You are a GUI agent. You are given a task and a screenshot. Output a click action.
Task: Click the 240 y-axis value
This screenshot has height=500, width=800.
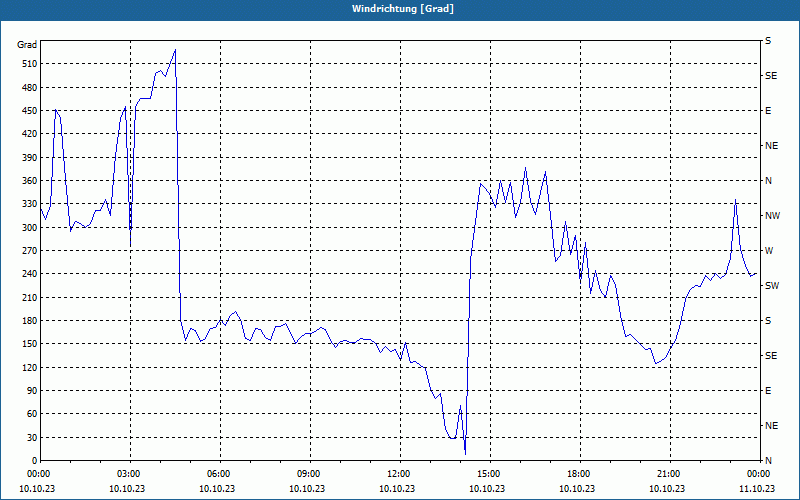pos(30,274)
